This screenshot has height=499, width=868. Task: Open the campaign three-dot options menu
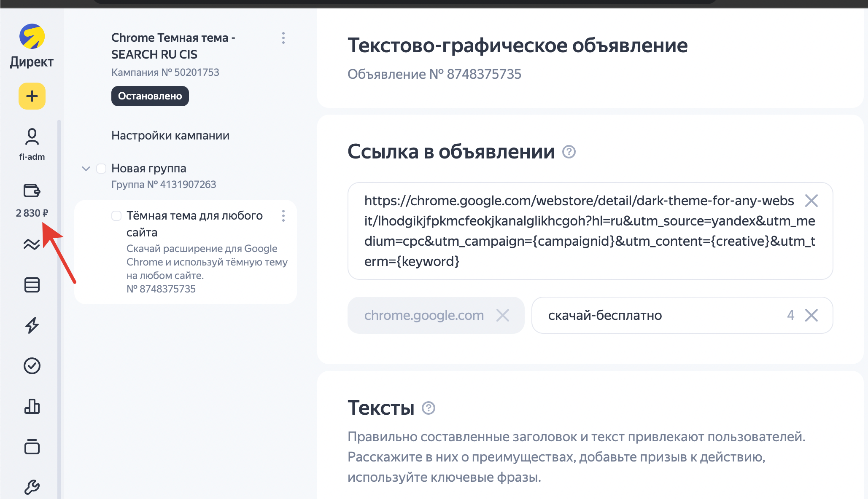(x=283, y=38)
